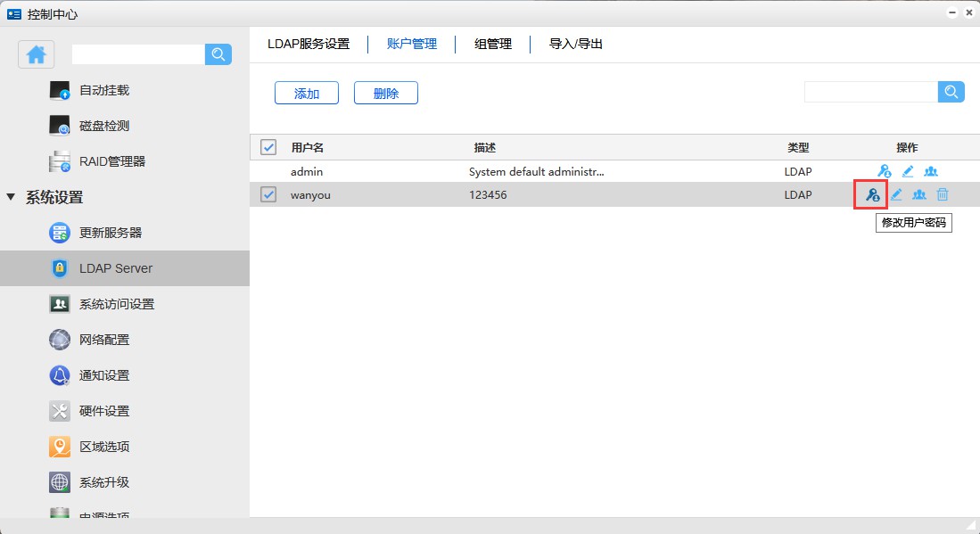Open group membership icon for admin

coord(930,171)
